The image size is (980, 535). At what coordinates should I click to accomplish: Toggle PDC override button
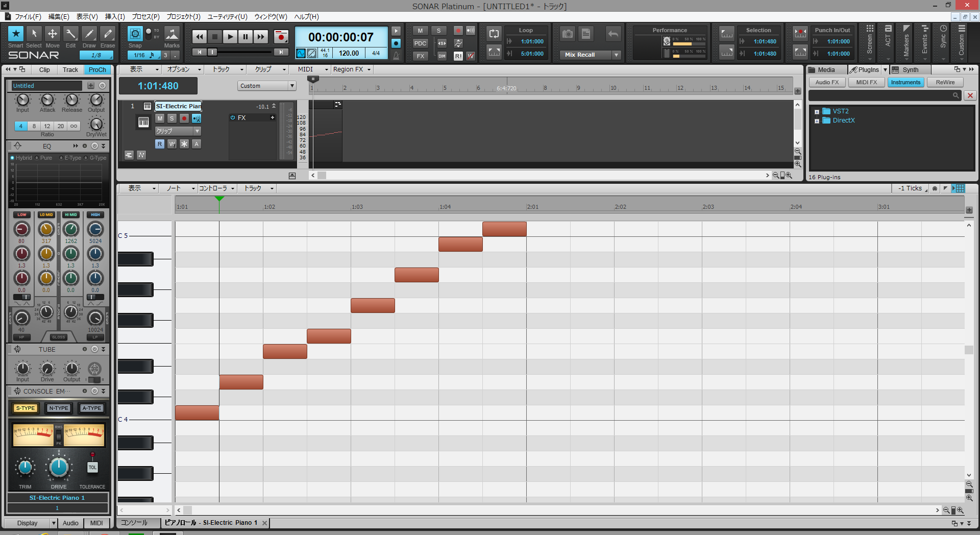[x=420, y=43]
